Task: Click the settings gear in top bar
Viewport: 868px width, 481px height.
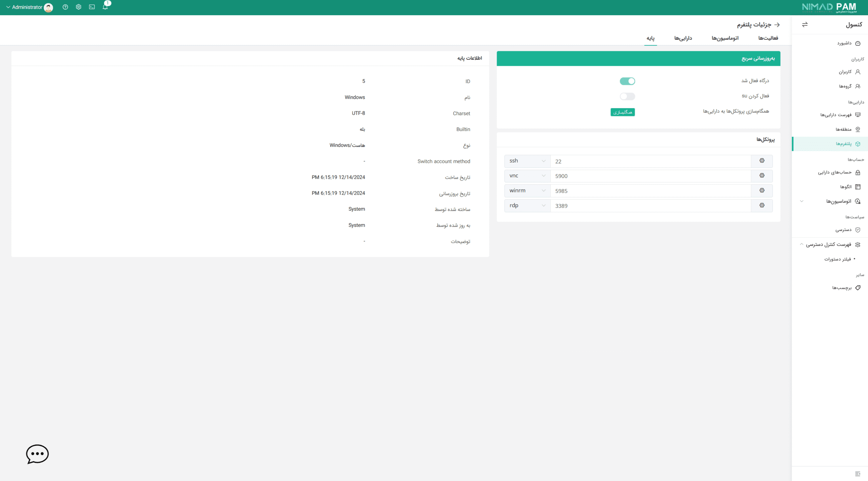Action: 79,7
